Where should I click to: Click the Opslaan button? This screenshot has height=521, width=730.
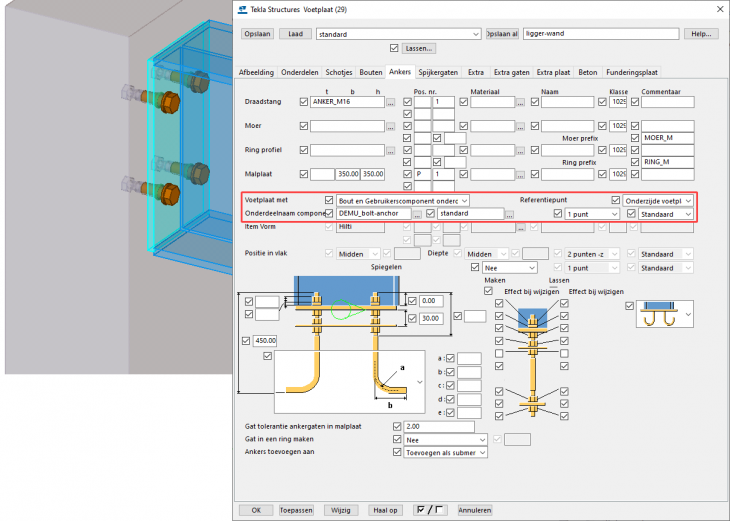pyautogui.click(x=257, y=34)
